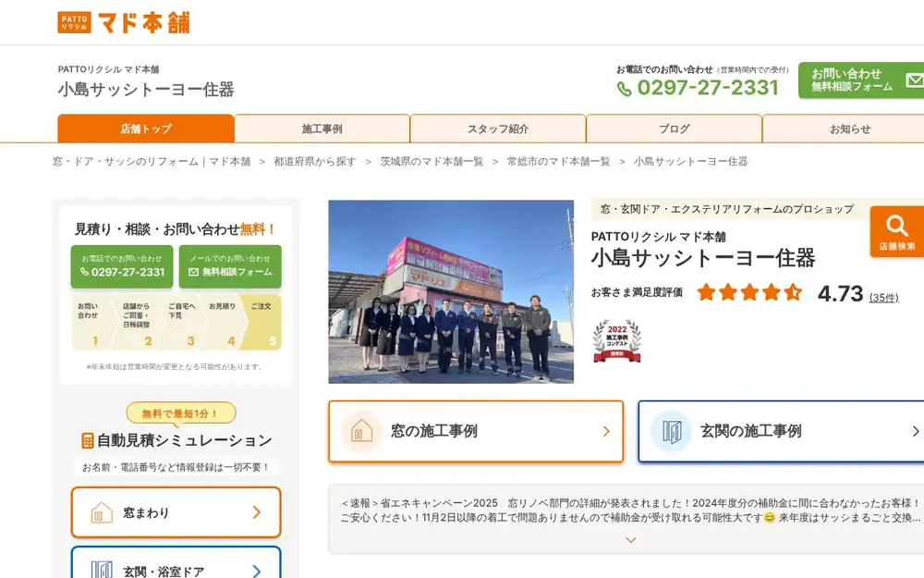Image resolution: width=924 pixels, height=578 pixels.
Task: Click the envelope icon on 無料相談フォーム header button
Action: pyautogui.click(x=915, y=80)
